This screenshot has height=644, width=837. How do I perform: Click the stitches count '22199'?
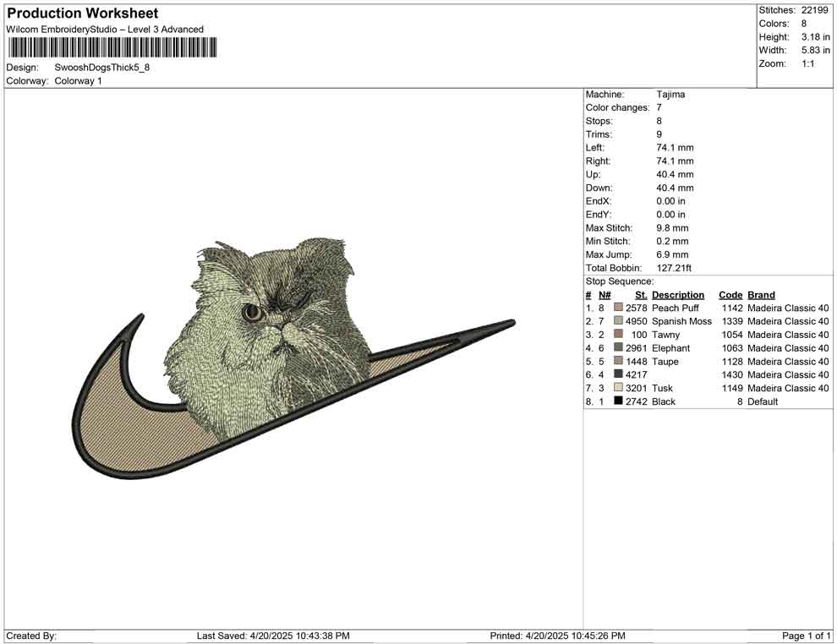pos(814,10)
